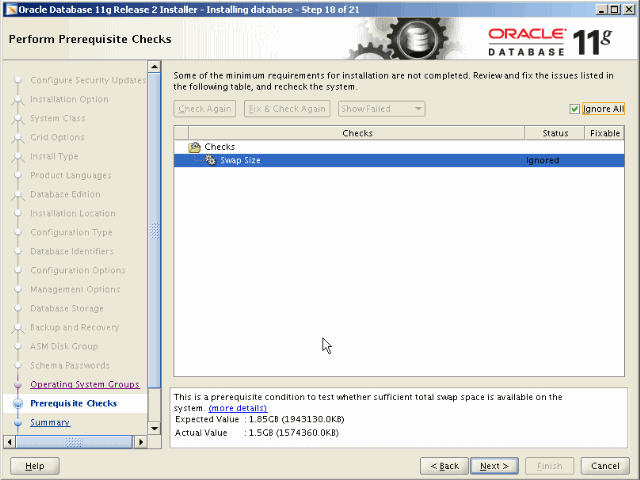
Task: Click the Fixable column header
Action: tap(605, 133)
